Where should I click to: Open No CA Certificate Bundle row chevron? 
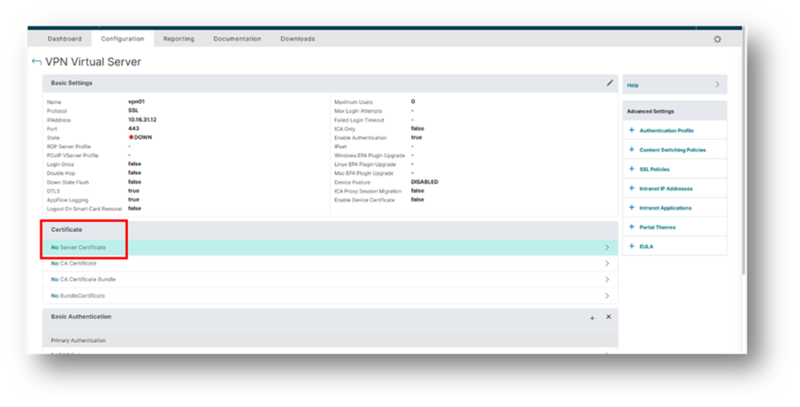607,279
